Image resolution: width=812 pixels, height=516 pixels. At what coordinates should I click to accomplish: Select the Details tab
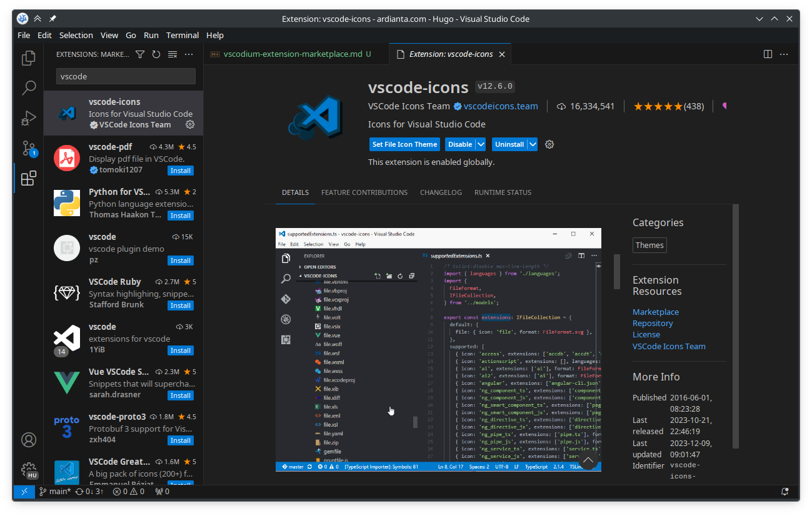coord(295,192)
